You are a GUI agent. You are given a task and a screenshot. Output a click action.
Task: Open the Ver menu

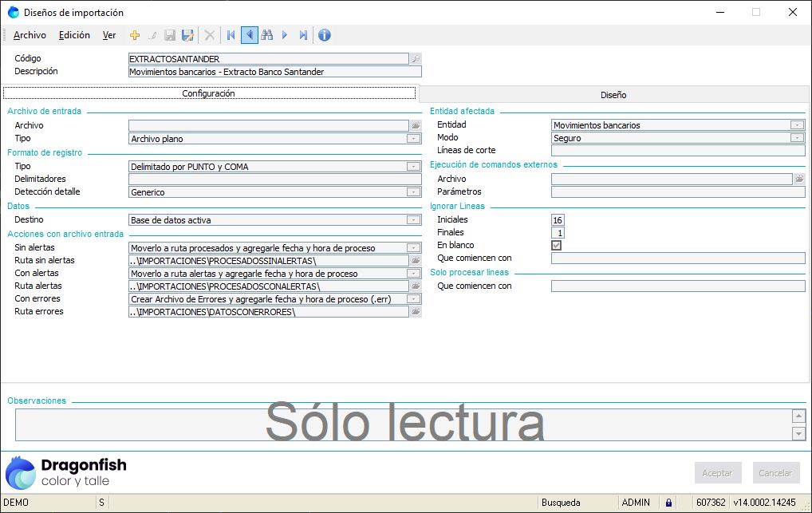pyautogui.click(x=108, y=35)
